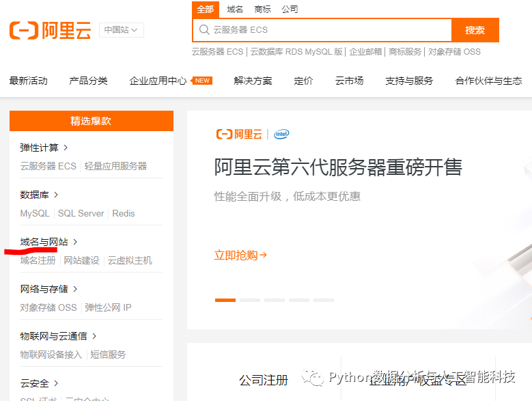Image resolution: width=532 pixels, height=401 pixels.
Task: Click hot search link 对象存储 OSS below the search box
Action: pyautogui.click(x=454, y=52)
